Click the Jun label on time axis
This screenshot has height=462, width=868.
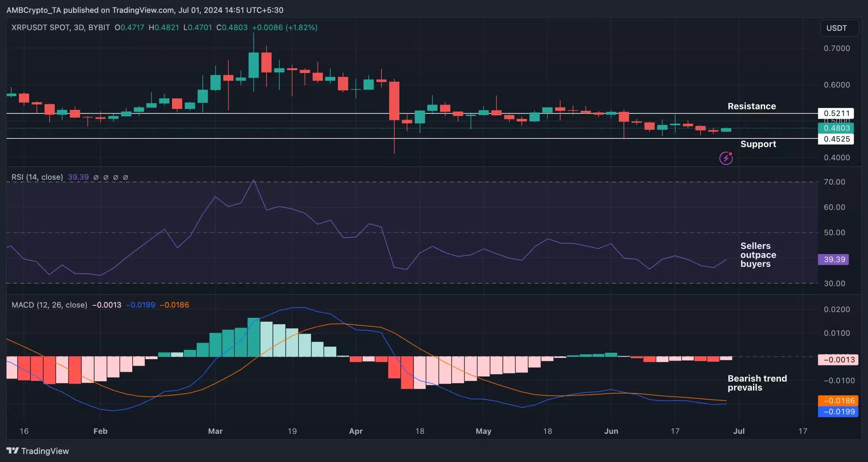(611, 431)
